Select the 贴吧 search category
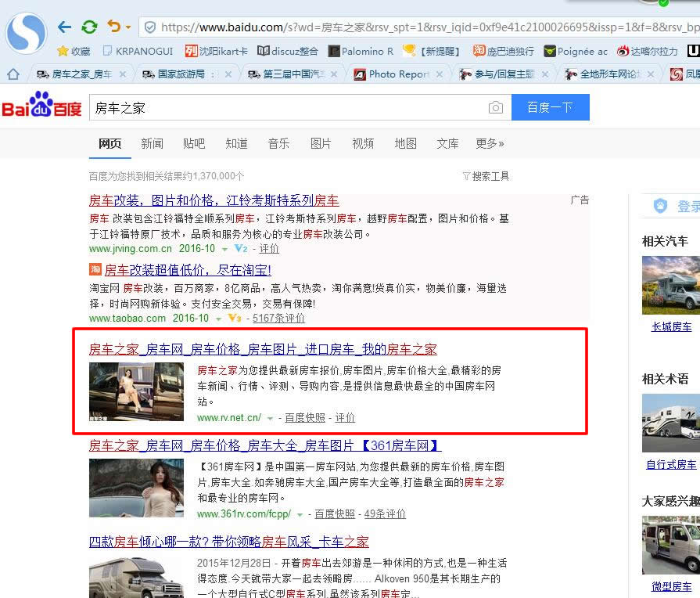The height and width of the screenshot is (598, 700). pos(194,143)
